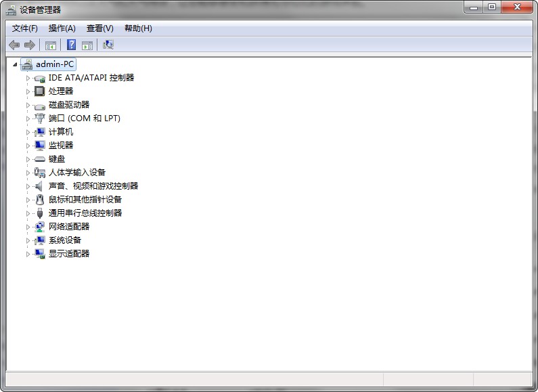Image resolution: width=538 pixels, height=392 pixels.
Task: Click the show/hide console tree icon
Action: pos(51,45)
